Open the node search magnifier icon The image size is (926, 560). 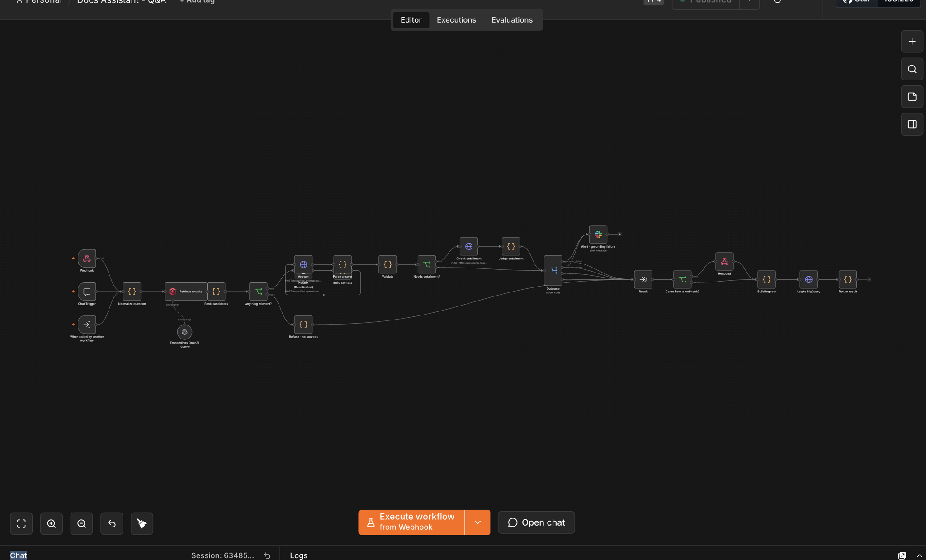coord(912,69)
